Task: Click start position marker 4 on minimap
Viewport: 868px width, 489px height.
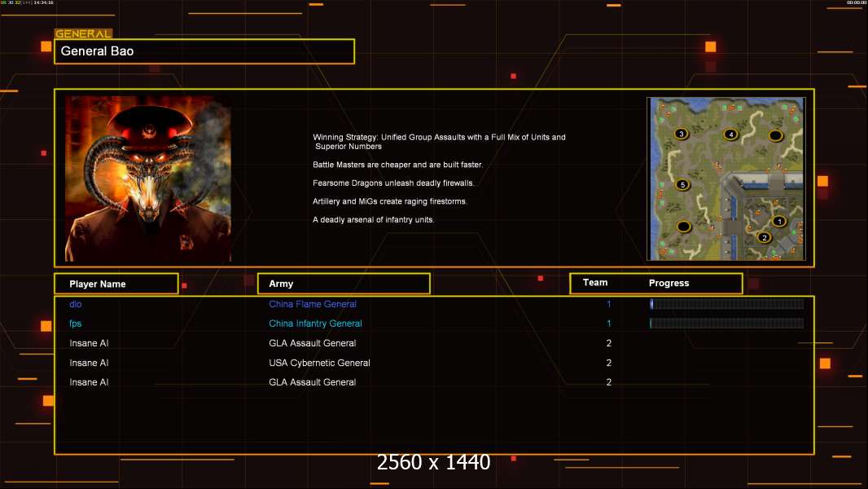Action: click(x=730, y=134)
